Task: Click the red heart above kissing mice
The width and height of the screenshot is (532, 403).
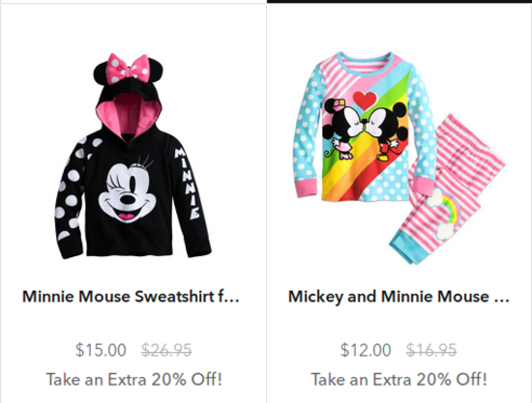Action: [365, 100]
